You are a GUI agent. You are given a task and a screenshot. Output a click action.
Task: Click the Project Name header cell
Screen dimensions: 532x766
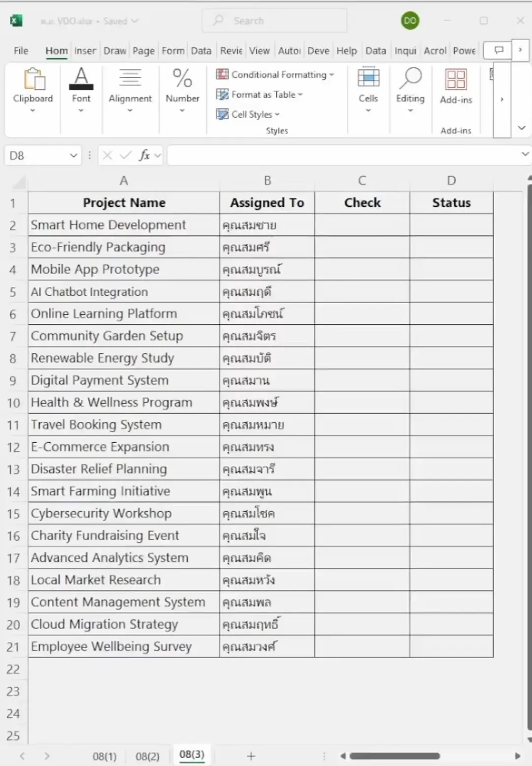pos(124,203)
